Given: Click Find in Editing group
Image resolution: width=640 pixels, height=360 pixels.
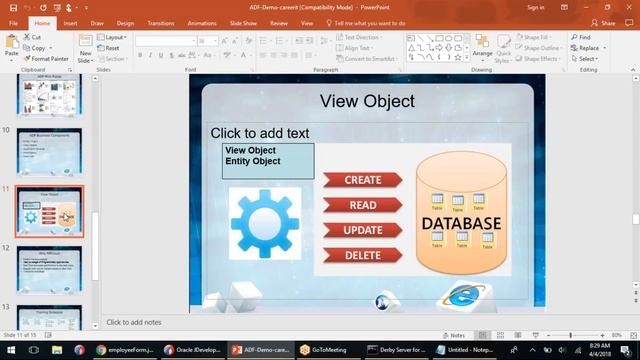Looking at the screenshot, I should (581, 37).
